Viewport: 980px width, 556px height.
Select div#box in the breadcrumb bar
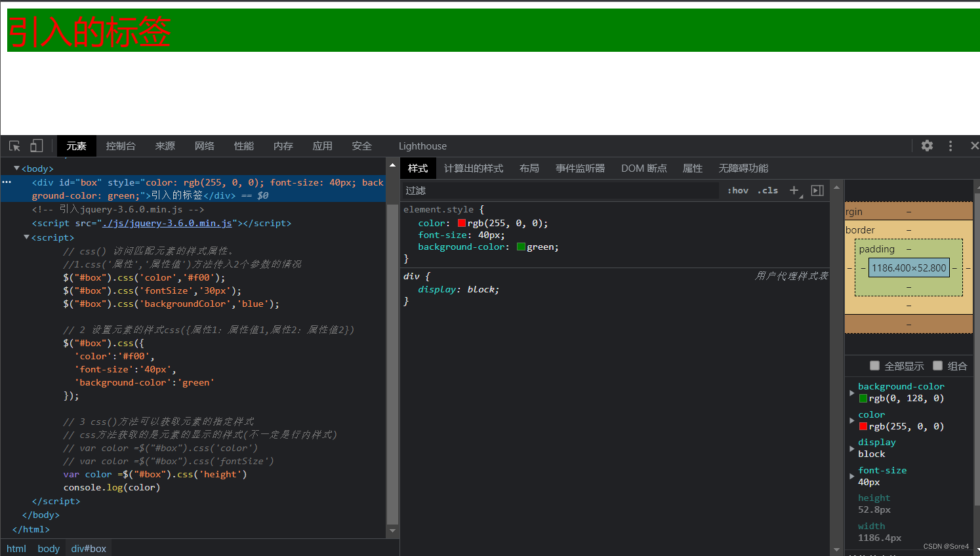click(x=89, y=548)
